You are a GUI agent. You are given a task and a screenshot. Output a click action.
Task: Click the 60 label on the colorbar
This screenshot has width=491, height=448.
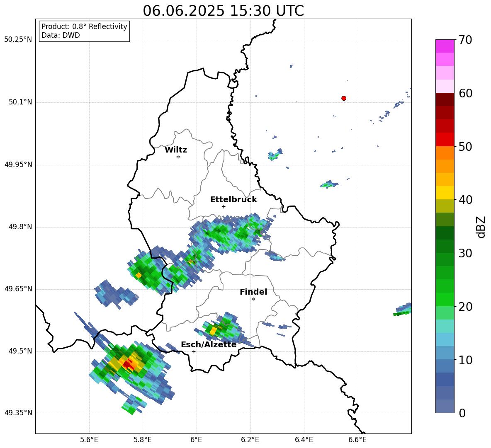[465, 93]
